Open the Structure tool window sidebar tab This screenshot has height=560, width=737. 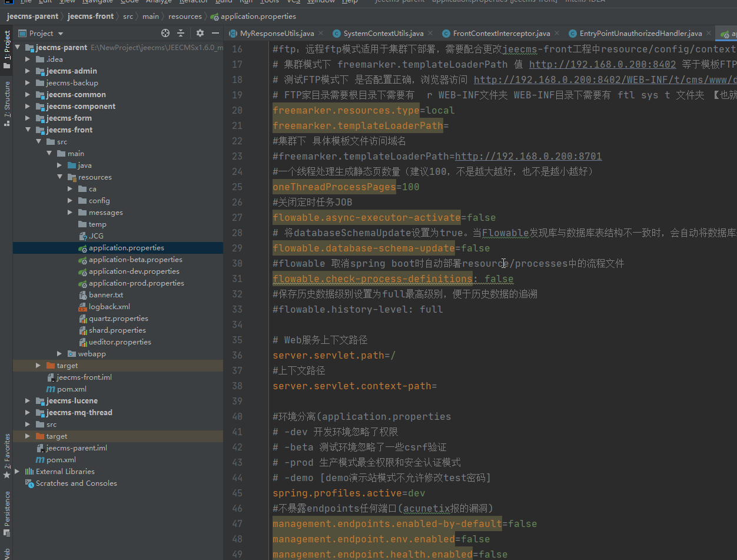click(7, 104)
